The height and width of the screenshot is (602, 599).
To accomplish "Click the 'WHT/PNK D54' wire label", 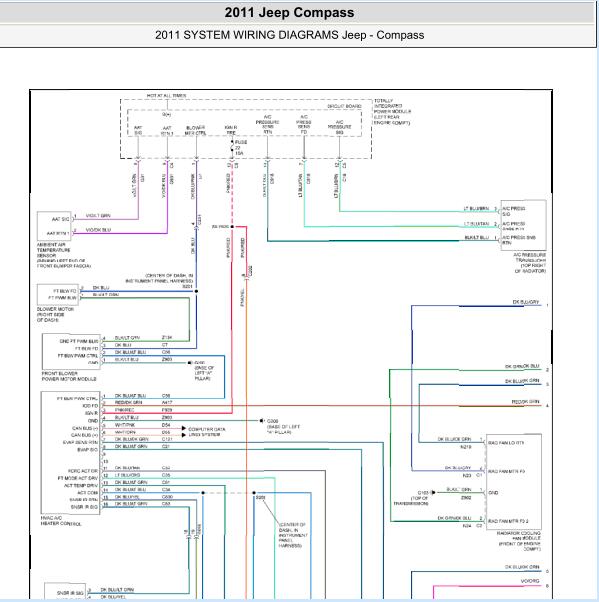I will (142, 425).
